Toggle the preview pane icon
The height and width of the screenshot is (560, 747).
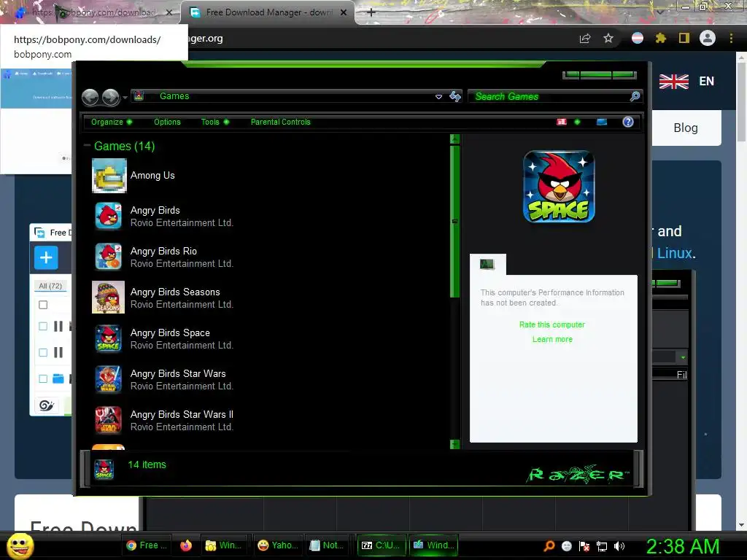602,122
